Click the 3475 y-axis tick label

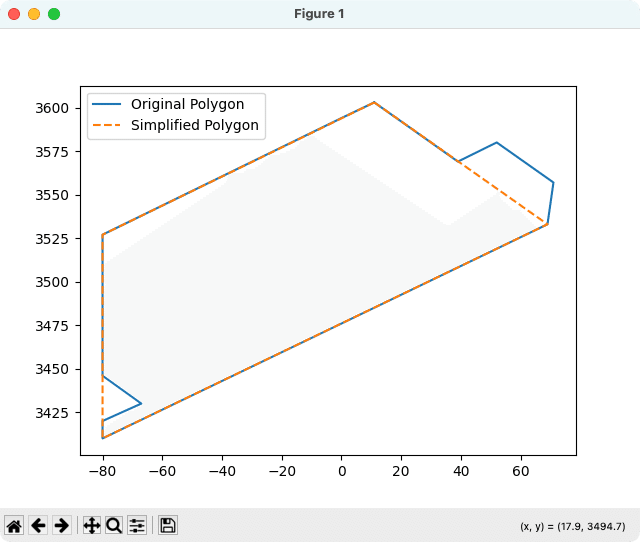(52, 326)
